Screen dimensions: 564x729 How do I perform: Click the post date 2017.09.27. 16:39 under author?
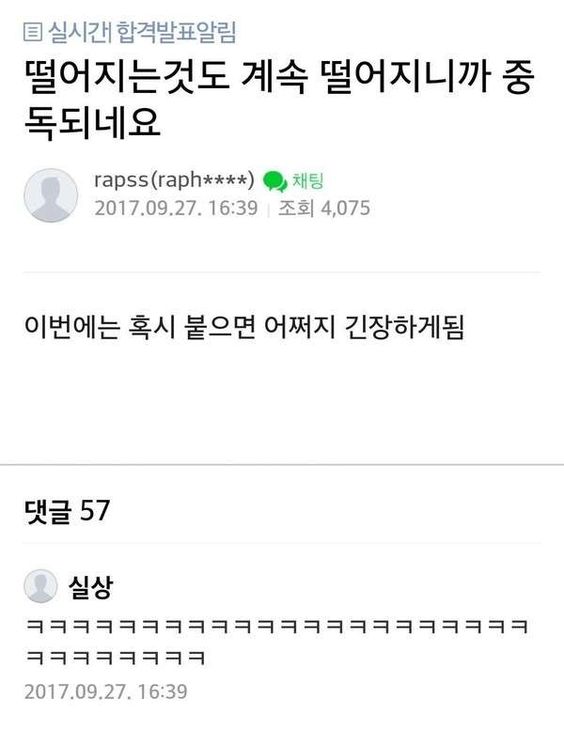176,208
